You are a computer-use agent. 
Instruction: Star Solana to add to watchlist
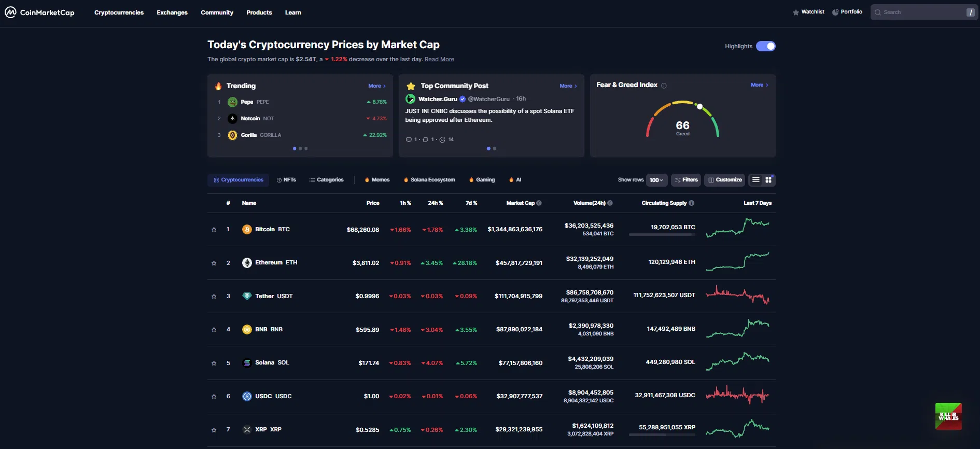coord(214,363)
